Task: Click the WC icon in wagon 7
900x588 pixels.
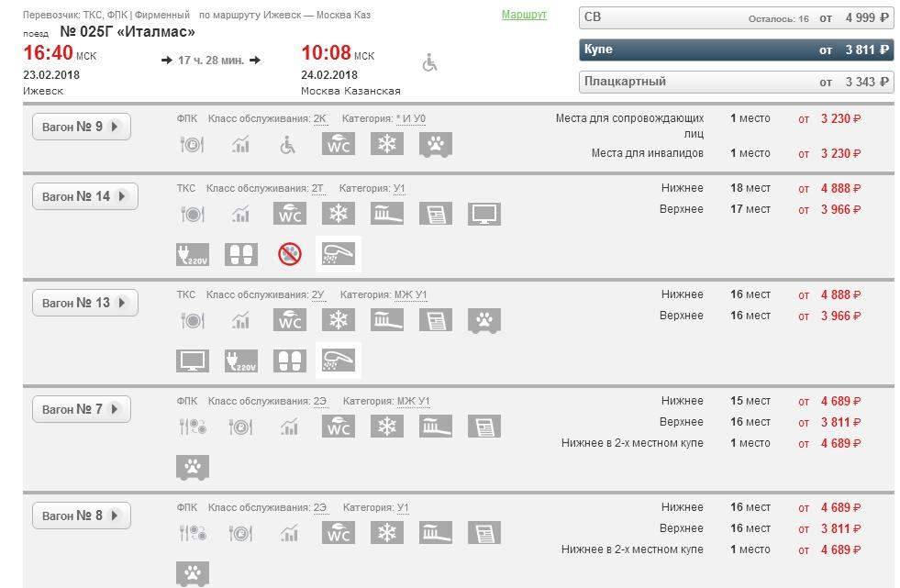Action: [x=339, y=427]
